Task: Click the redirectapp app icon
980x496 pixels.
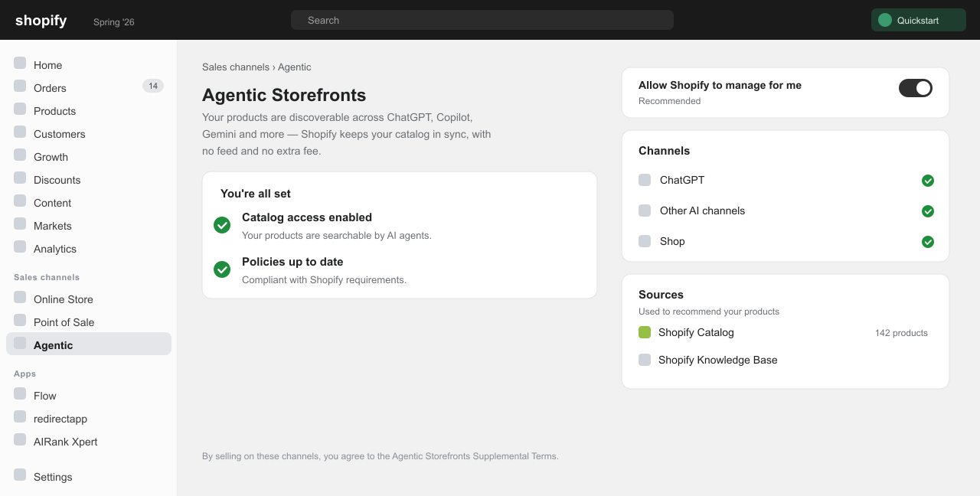Action: coord(20,416)
